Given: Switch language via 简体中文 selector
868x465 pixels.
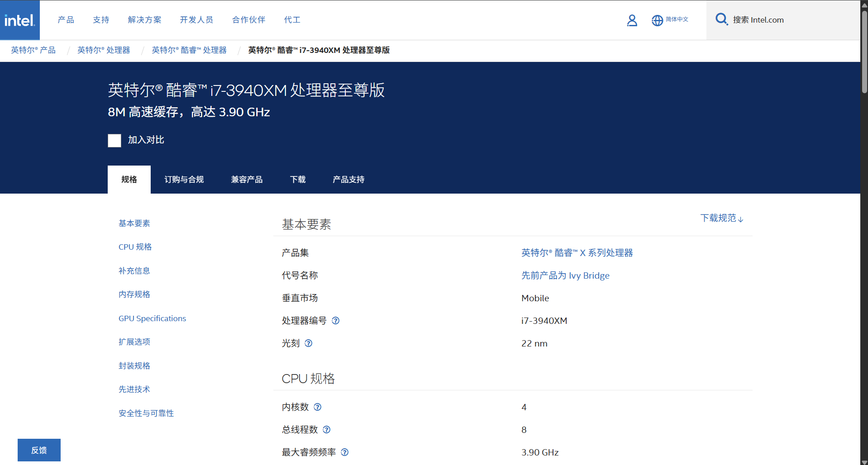Looking at the screenshot, I should click(x=677, y=19).
